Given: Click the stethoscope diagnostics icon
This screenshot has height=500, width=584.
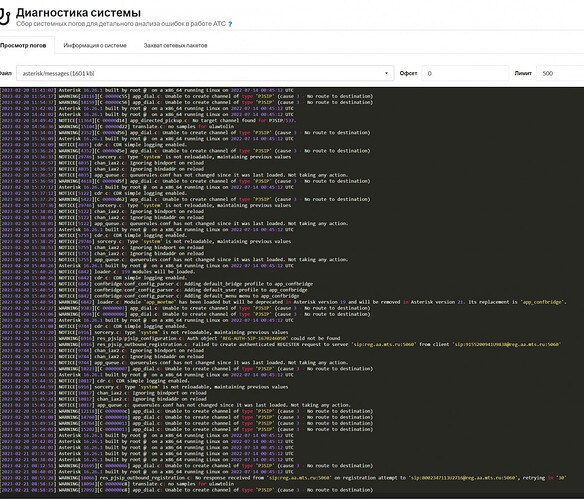Looking at the screenshot, I should click(x=4, y=17).
